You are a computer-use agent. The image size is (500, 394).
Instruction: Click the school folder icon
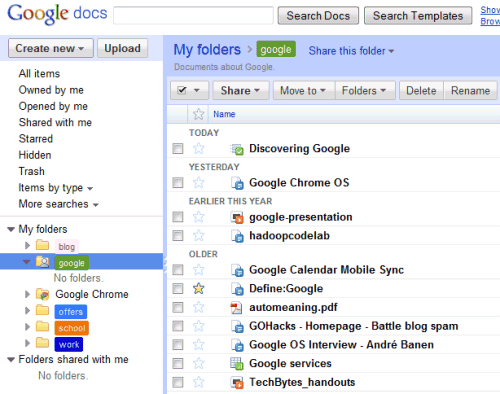(x=42, y=326)
